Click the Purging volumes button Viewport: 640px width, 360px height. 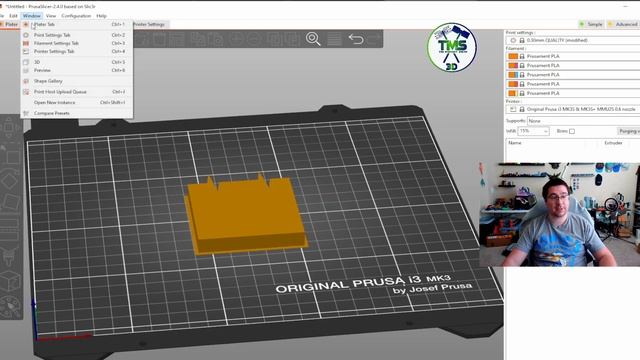click(x=629, y=131)
